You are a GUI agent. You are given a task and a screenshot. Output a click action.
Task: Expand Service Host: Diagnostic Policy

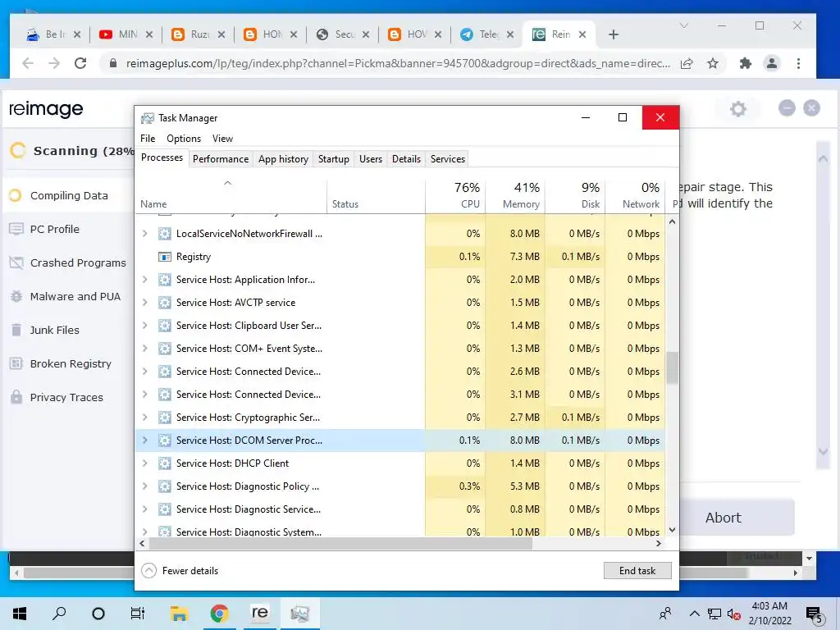[144, 486]
